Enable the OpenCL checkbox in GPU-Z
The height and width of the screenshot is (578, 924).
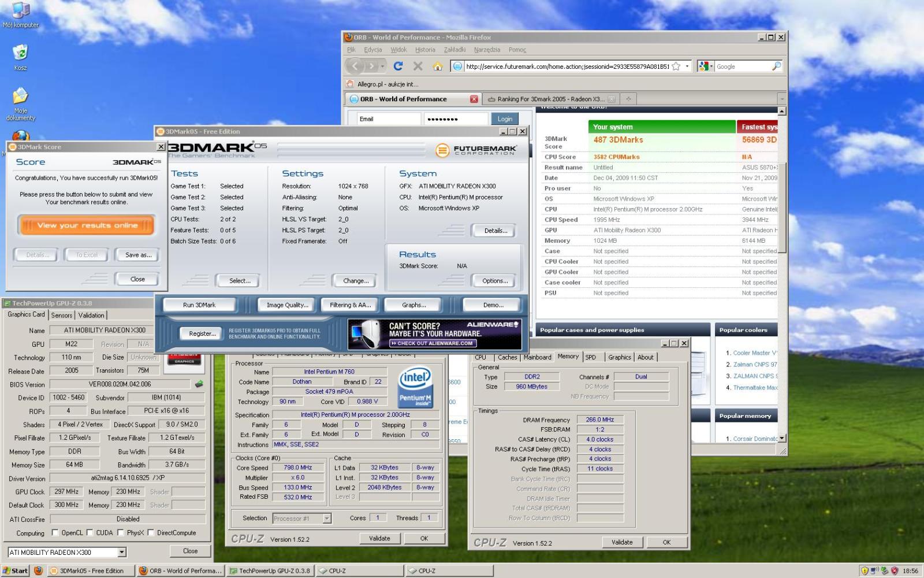click(55, 533)
